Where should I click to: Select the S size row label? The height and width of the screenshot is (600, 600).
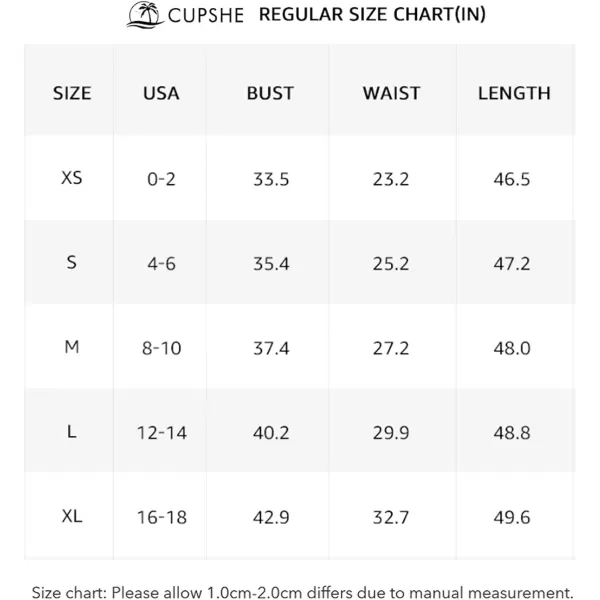click(x=72, y=262)
